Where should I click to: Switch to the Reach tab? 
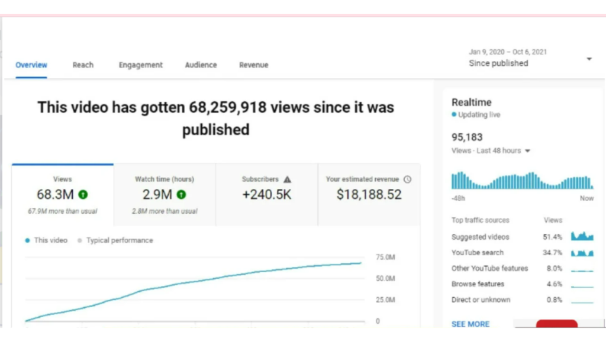click(x=83, y=65)
